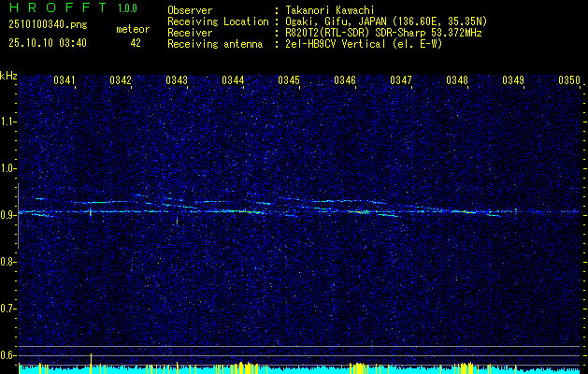Click receiver R820T2(RTL-SDR) SDR-Sharp 53.372MHz text
The width and height of the screenshot is (588, 374).
pos(383,33)
